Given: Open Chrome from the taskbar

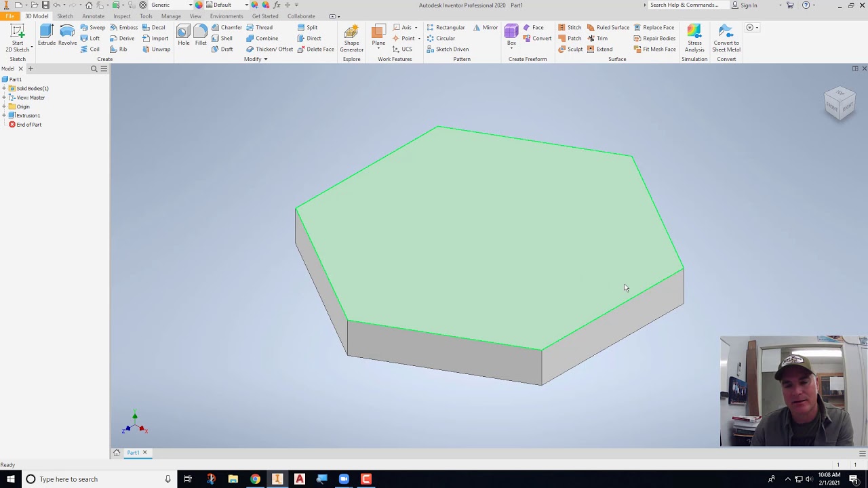Looking at the screenshot, I should (x=255, y=479).
